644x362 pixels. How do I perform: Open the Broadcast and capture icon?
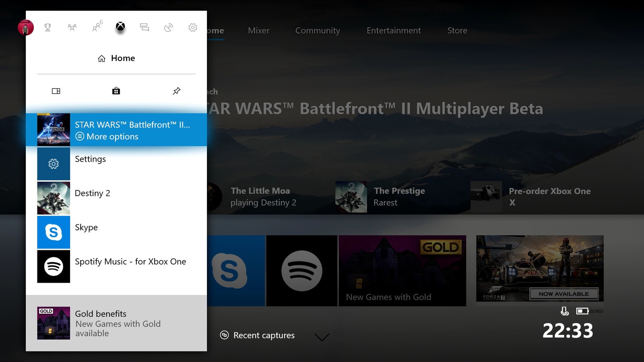169,27
